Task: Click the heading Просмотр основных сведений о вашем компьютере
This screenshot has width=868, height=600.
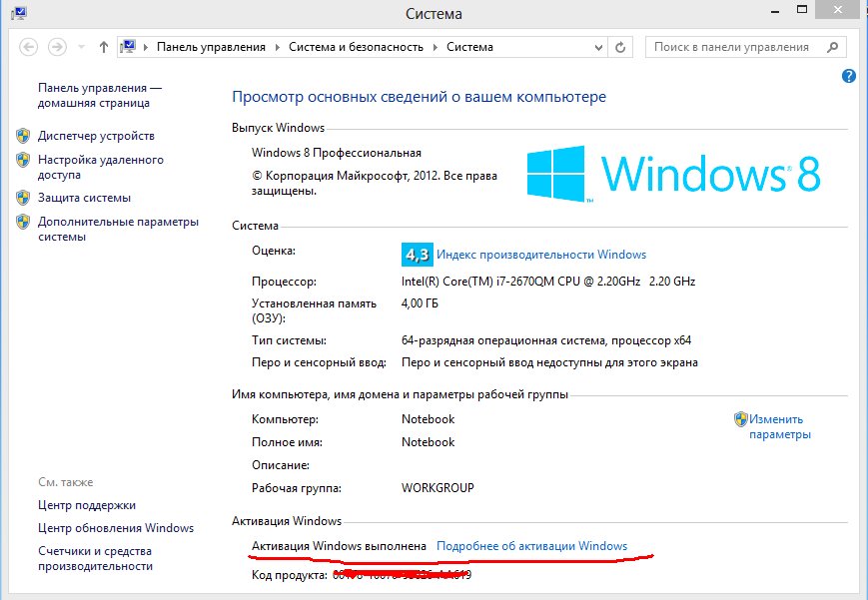Action: [420, 97]
